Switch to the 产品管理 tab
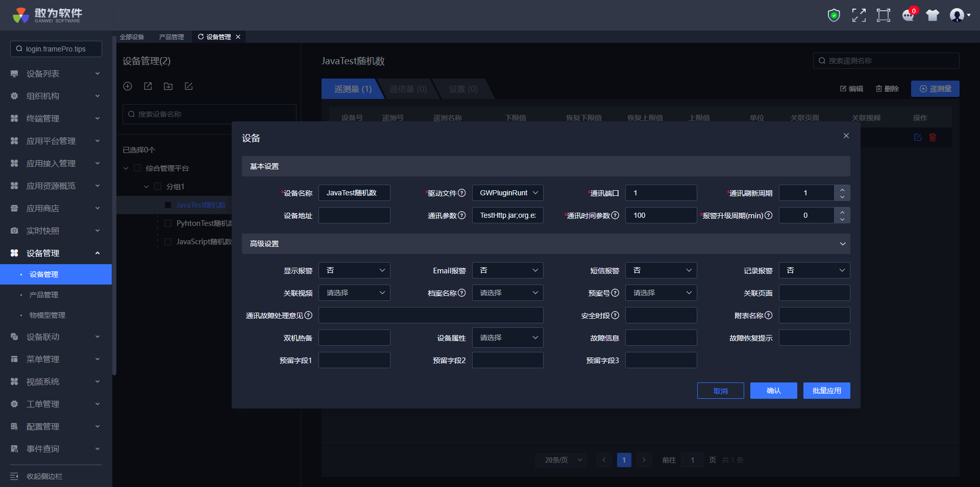 tap(171, 37)
